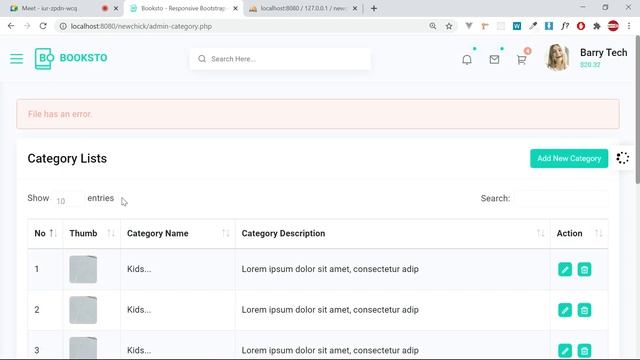Click the page vertical scrollbar
The width and height of the screenshot is (640, 360).
point(637,109)
